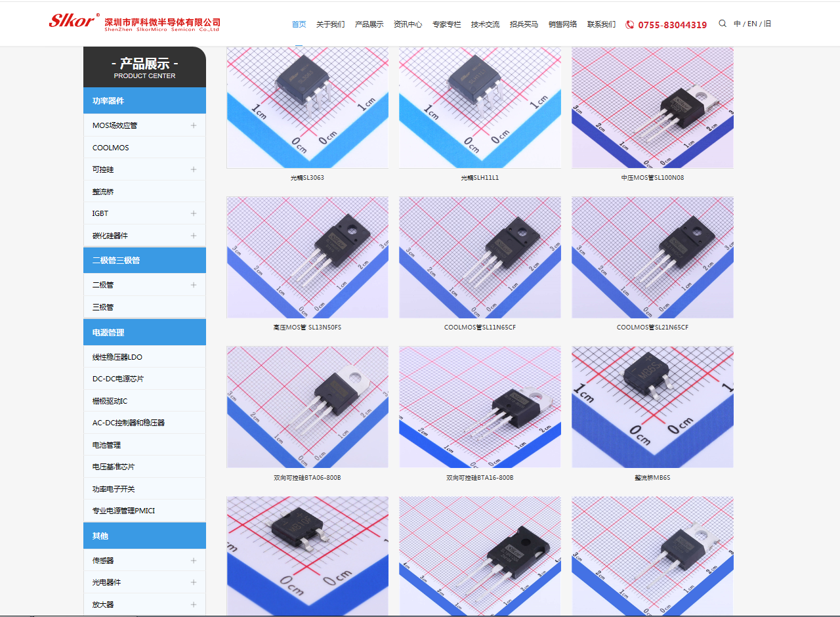Click the phone icon beside 0755-83044319
This screenshot has height=617, width=840.
pos(630,25)
